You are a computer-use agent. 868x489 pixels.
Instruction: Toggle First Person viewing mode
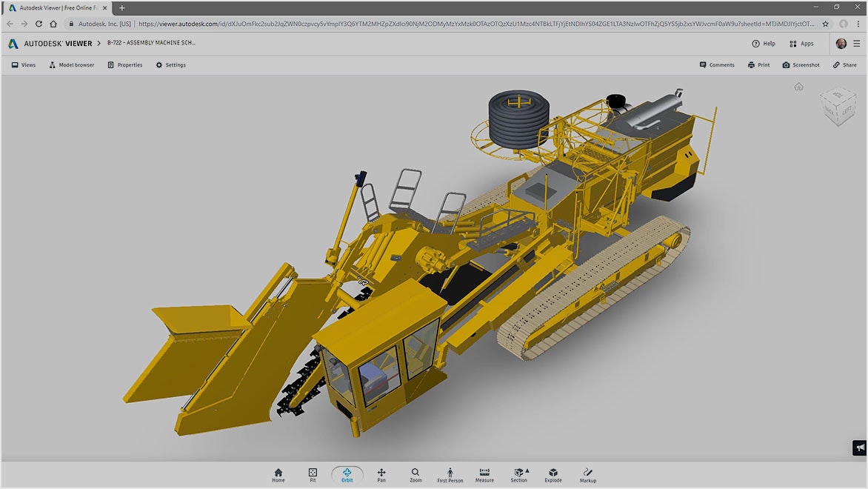(x=450, y=474)
